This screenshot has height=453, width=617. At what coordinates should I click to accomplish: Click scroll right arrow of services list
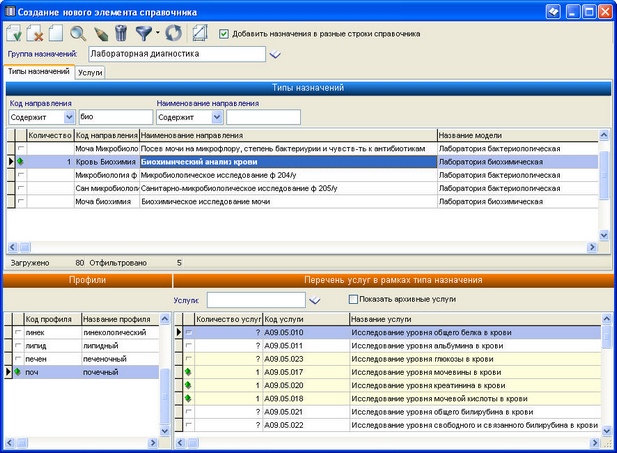point(595,443)
